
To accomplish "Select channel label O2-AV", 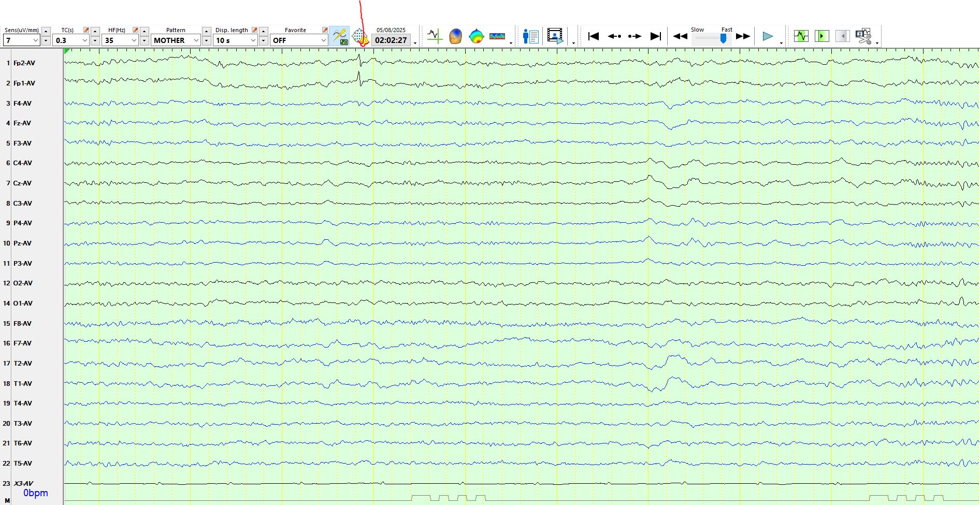I will pos(23,283).
